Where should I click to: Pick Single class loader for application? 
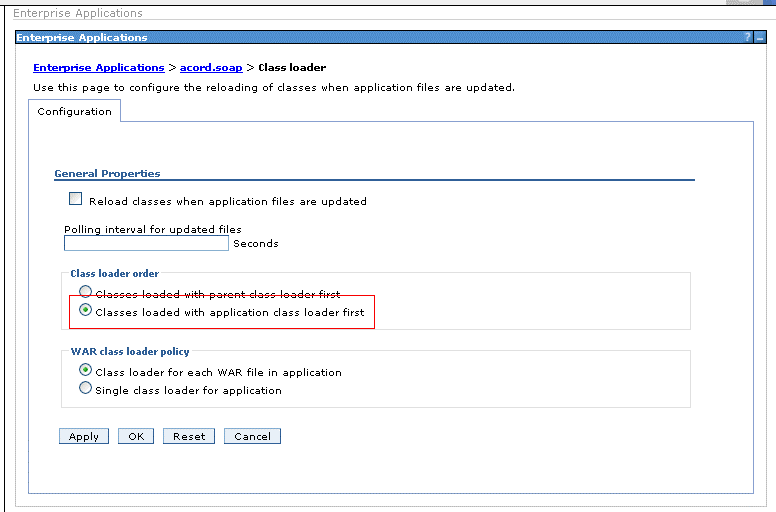point(86,389)
